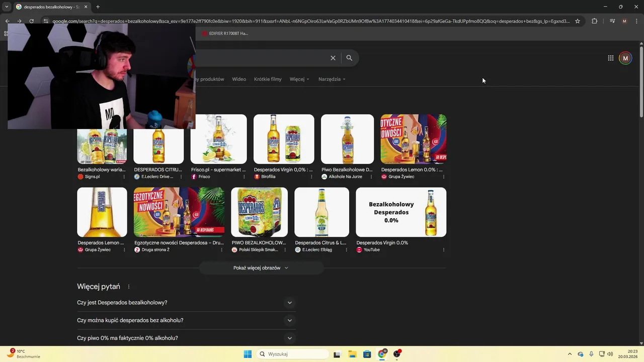Click the Bezalkoholowy waria... result title
The image size is (644, 362).
click(102, 170)
